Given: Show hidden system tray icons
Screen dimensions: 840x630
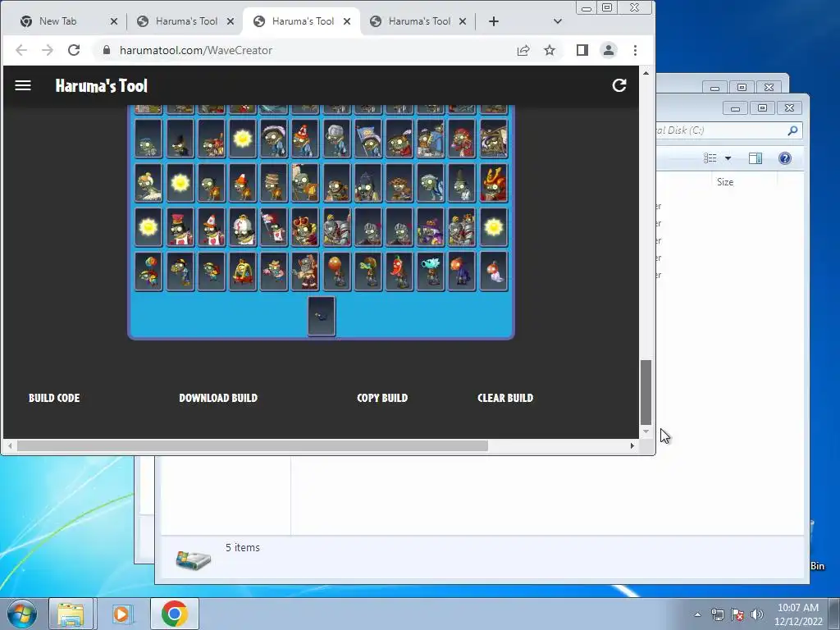Looking at the screenshot, I should [x=697, y=614].
